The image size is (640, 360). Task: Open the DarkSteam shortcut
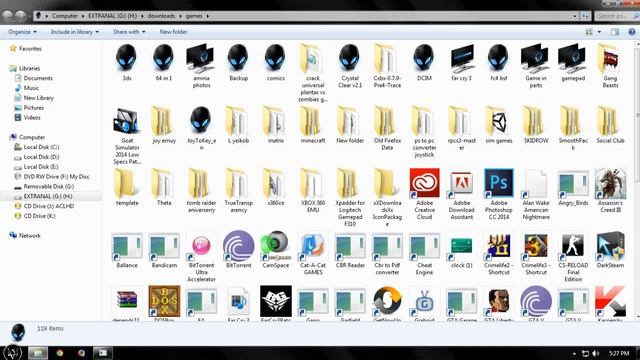[x=610, y=245]
